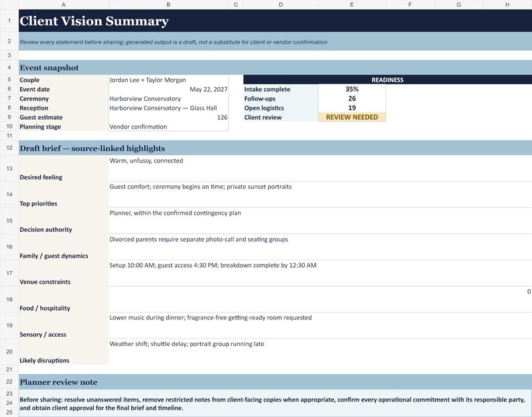Click the Vendor confirmation cell
Image resolution: width=532 pixels, height=417 pixels.
coord(168,127)
